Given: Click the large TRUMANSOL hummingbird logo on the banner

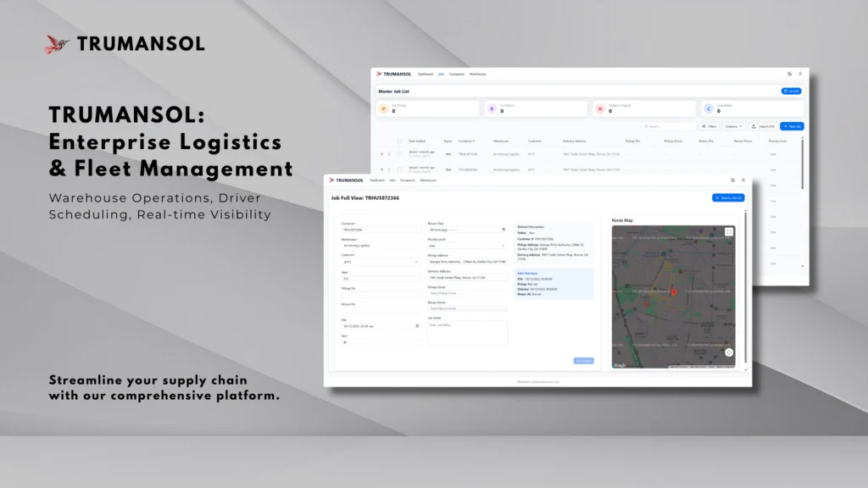Looking at the screenshot, I should pyautogui.click(x=57, y=44).
